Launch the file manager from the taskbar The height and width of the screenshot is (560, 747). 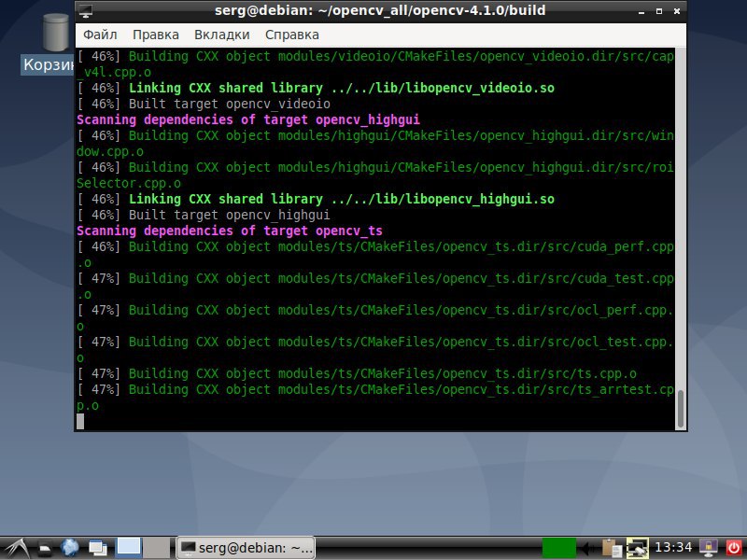(45, 549)
